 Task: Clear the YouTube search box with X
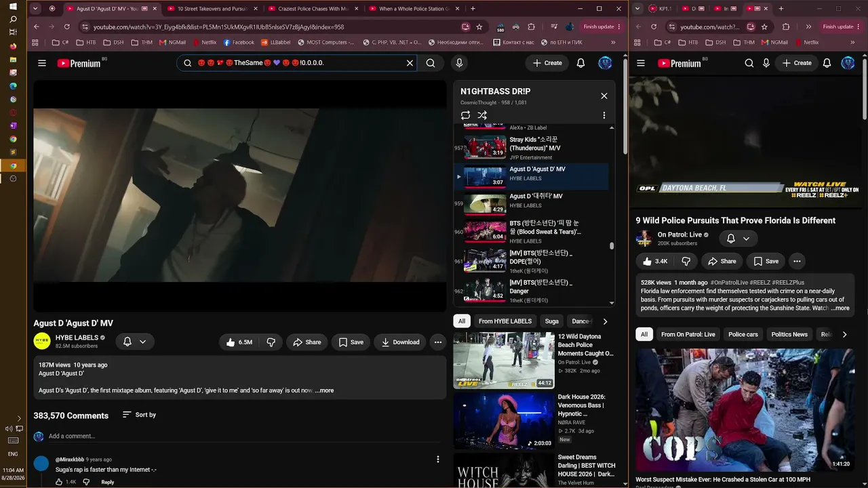410,63
